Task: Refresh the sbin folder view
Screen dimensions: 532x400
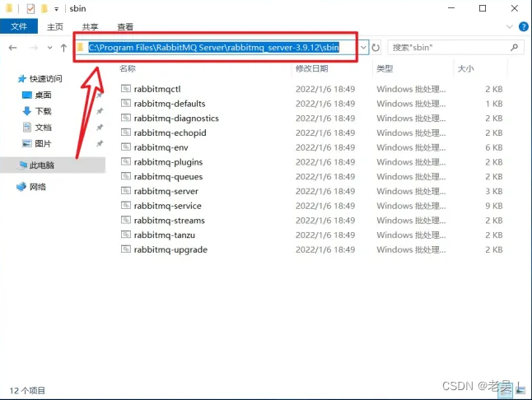Action: [x=376, y=48]
